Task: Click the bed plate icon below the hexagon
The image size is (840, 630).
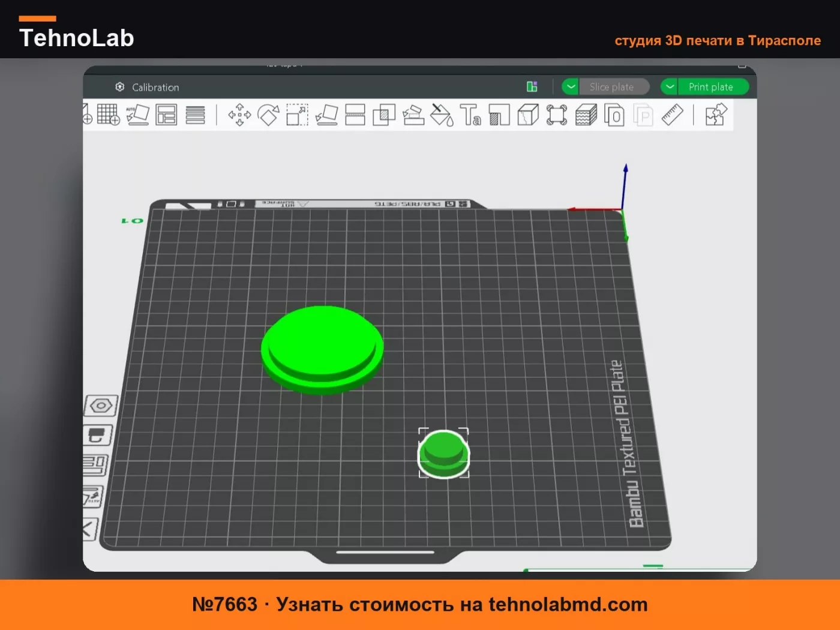Action: pos(97,434)
